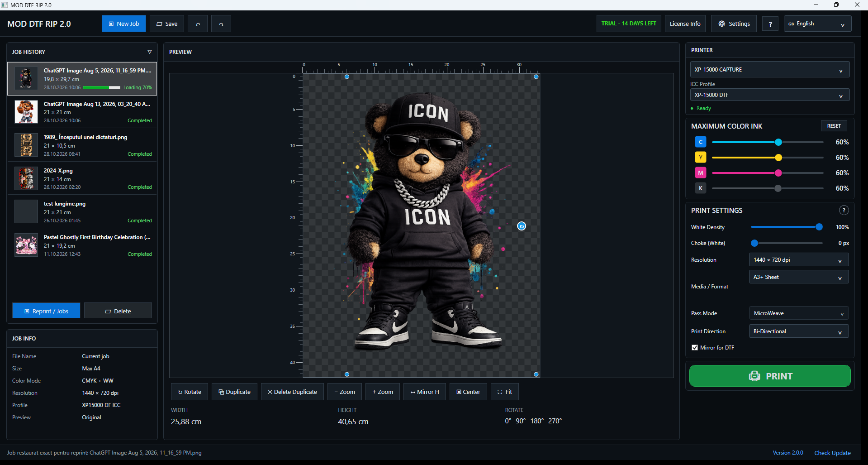Set rotation to 90°
The width and height of the screenshot is (868, 465).
tap(521, 421)
